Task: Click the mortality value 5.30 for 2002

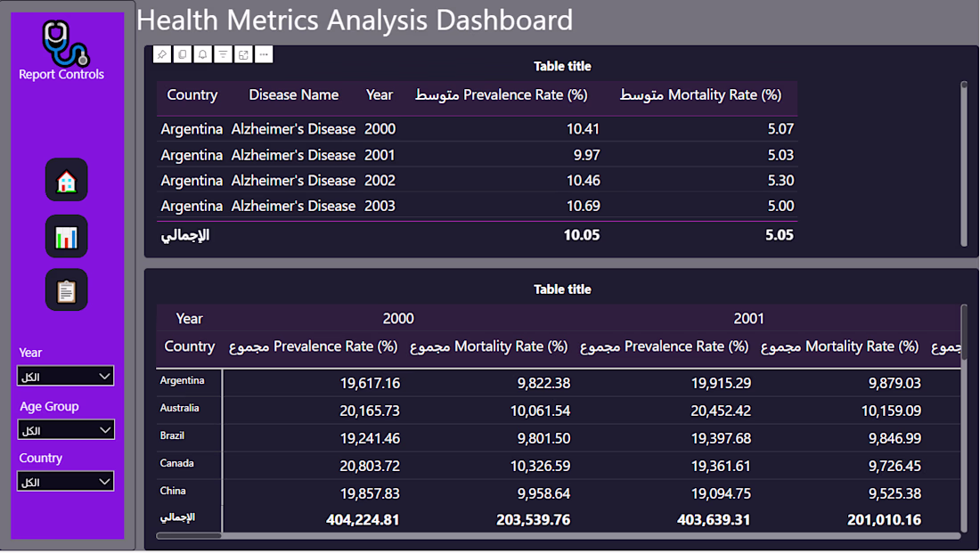Action: click(780, 181)
